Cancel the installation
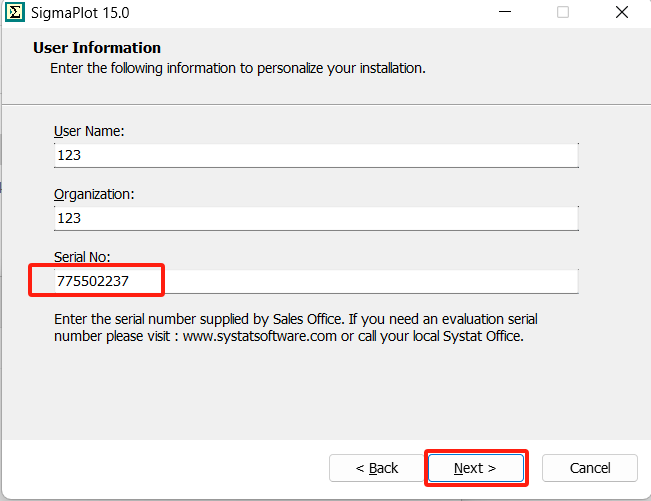 click(x=589, y=468)
